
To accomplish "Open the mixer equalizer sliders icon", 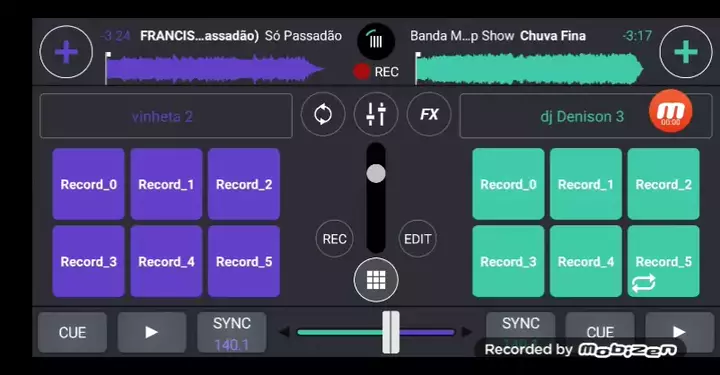I will pyautogui.click(x=376, y=114).
